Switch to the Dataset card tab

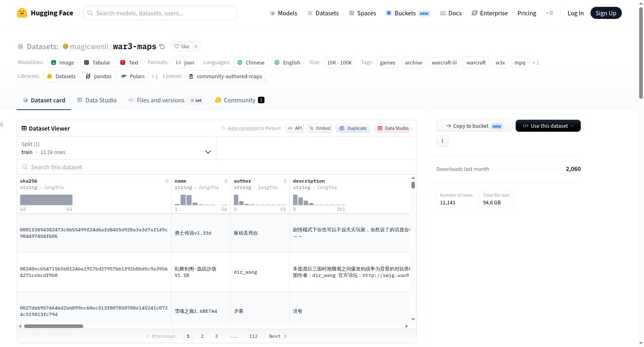[x=43, y=100]
